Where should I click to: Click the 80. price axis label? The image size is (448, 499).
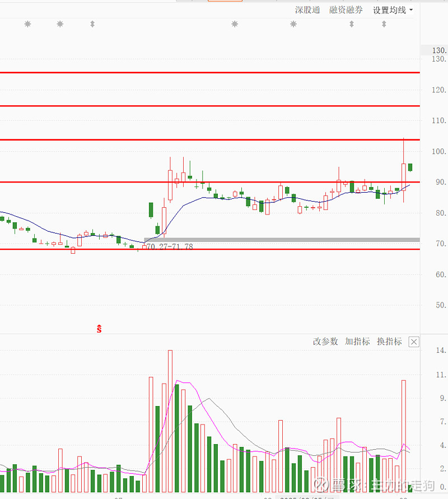pos(441,213)
